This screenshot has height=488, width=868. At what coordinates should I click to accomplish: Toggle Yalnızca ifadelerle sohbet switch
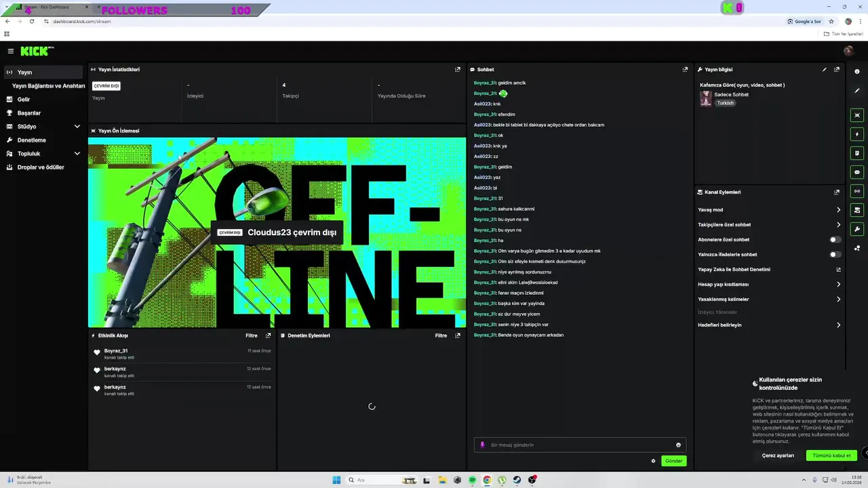pyautogui.click(x=835, y=255)
